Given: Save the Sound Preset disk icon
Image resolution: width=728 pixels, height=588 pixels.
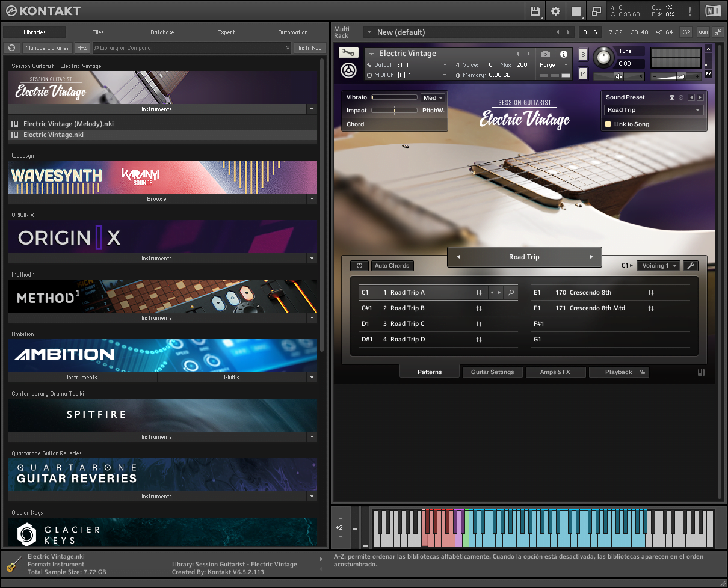Looking at the screenshot, I should tap(672, 97).
